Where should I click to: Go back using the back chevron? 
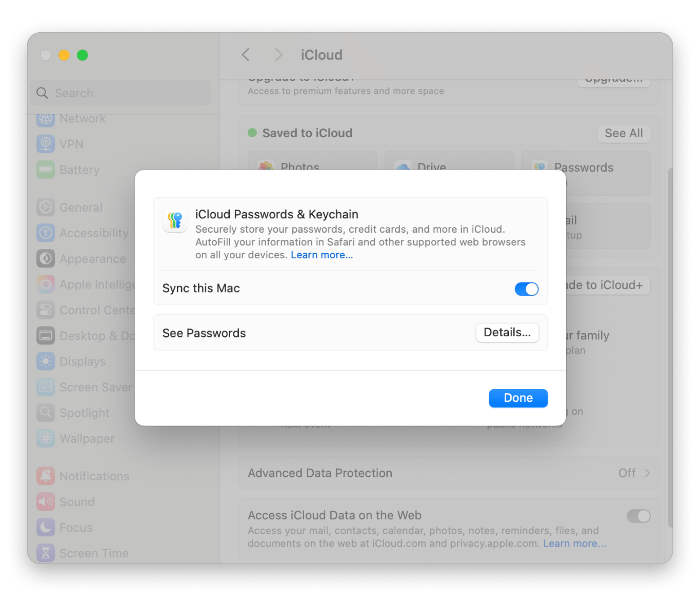click(x=245, y=55)
